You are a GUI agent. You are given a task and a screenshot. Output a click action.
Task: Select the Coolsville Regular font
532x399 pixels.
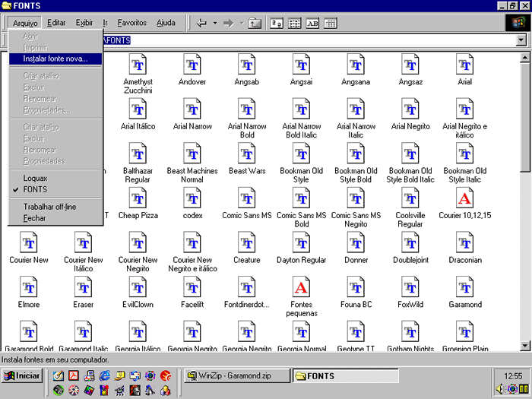click(x=410, y=198)
